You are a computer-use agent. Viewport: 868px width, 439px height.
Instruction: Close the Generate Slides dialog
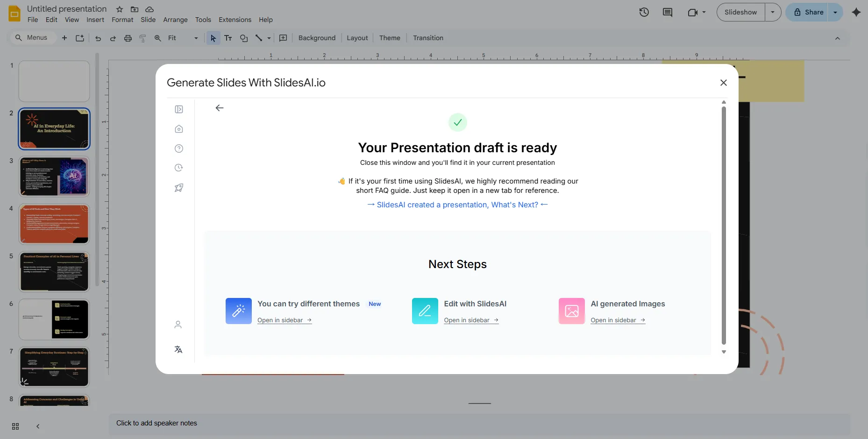[723, 83]
